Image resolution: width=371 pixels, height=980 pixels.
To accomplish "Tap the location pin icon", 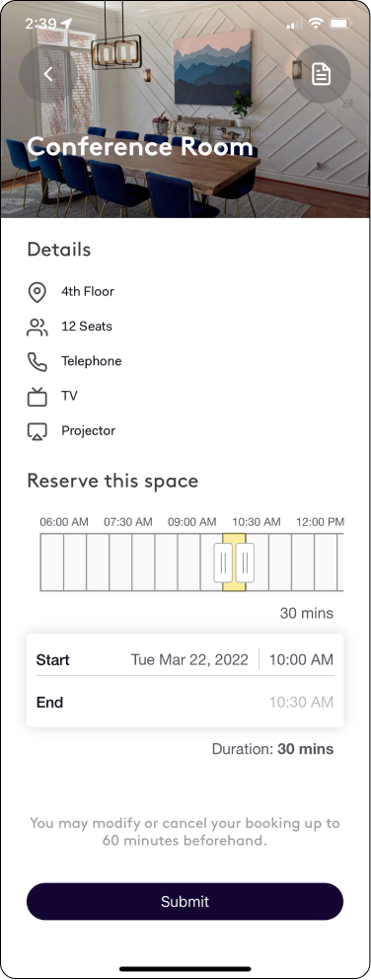I will pos(37,292).
